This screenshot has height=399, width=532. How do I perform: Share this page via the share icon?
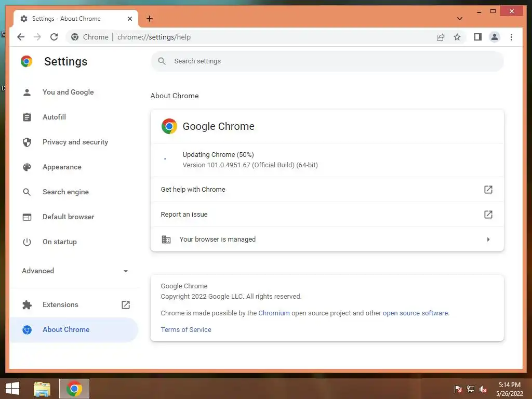pos(441,37)
